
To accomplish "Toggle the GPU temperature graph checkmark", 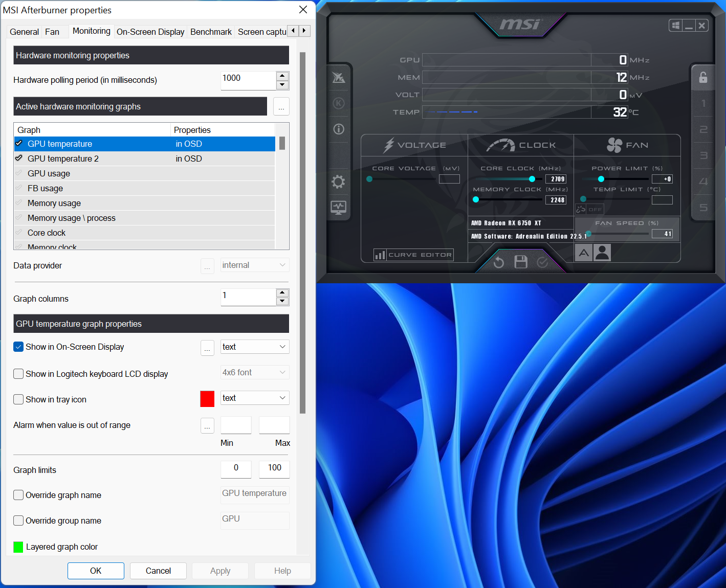I will [19, 143].
